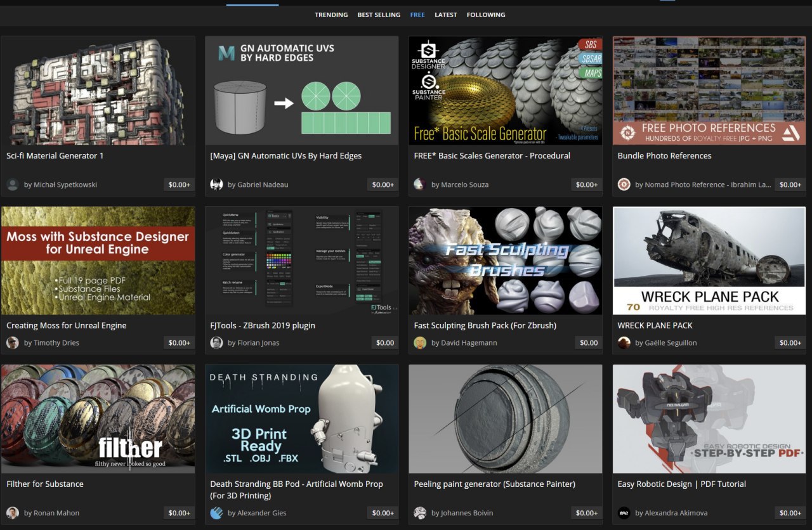Click David Hagemann's avatar icon
The image size is (812, 530).
click(420, 342)
